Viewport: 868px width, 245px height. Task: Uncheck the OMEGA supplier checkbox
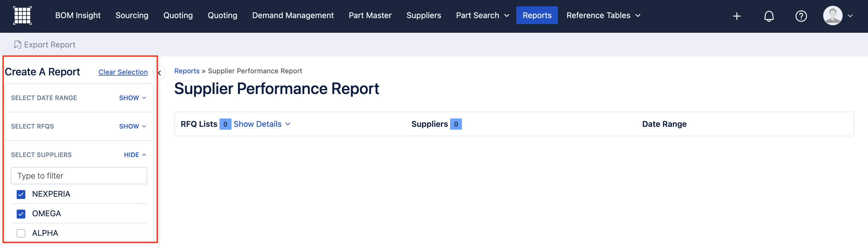tap(21, 214)
